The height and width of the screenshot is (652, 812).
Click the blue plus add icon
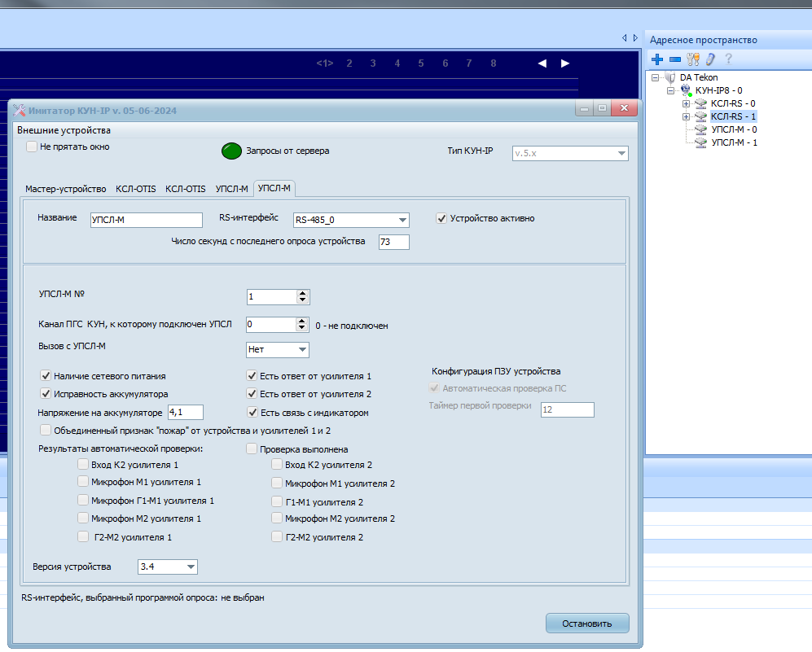coord(658,59)
